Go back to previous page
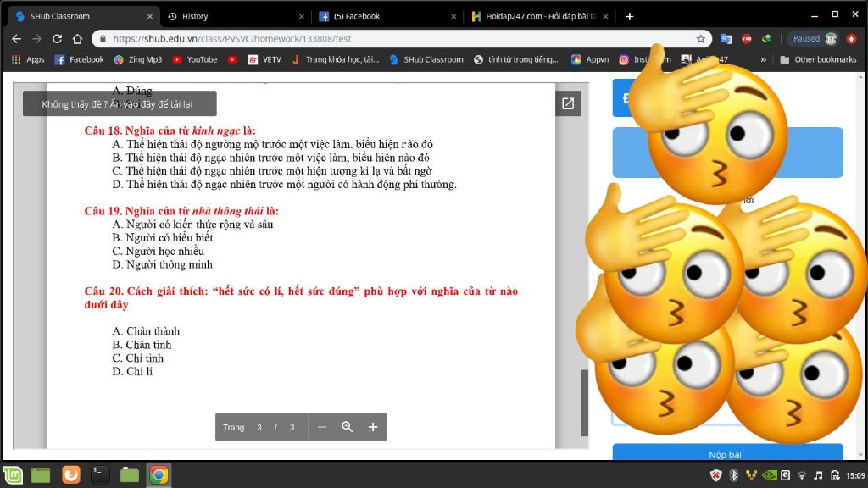The width and height of the screenshot is (868, 488). [17, 39]
